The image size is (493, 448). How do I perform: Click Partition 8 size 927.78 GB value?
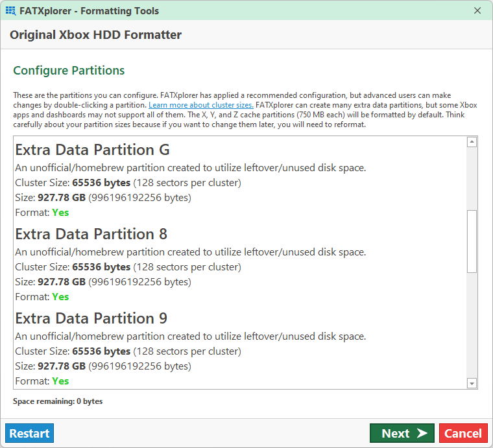(62, 282)
